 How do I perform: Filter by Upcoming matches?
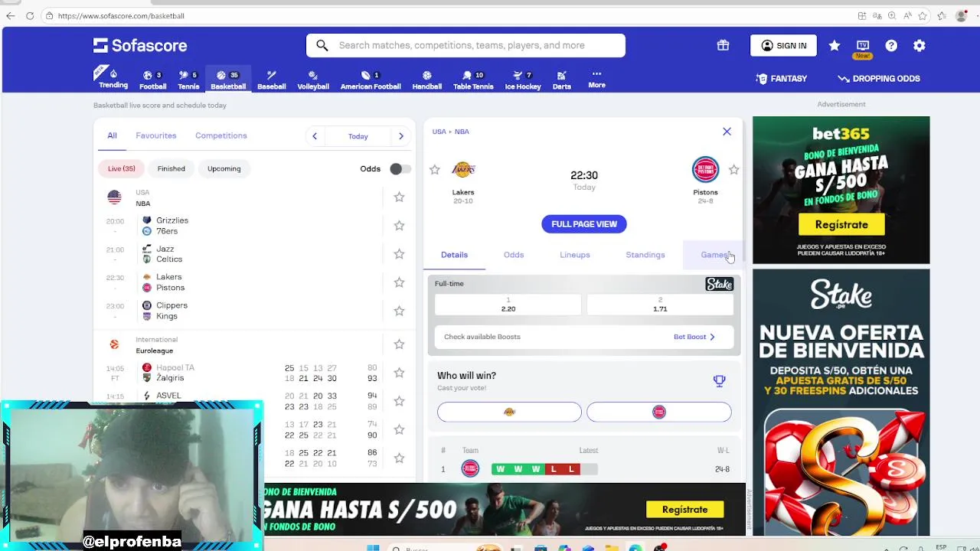pyautogui.click(x=224, y=168)
